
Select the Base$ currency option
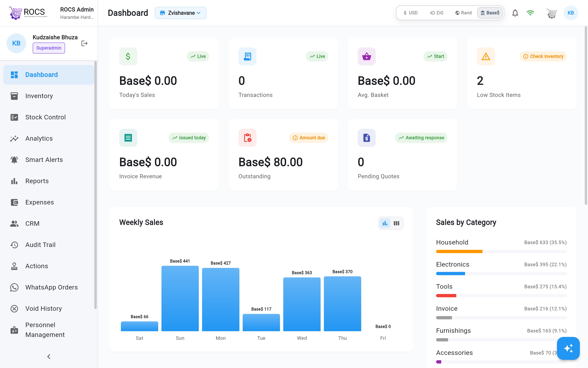click(x=490, y=13)
